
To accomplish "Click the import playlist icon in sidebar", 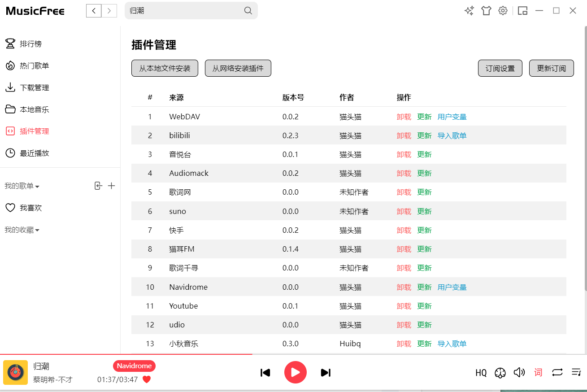I will (x=98, y=186).
